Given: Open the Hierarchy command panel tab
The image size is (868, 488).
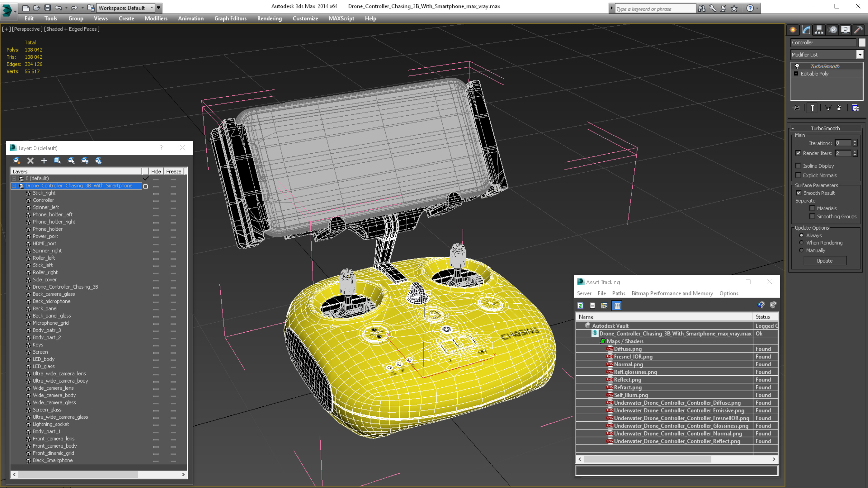Looking at the screenshot, I should 819,30.
